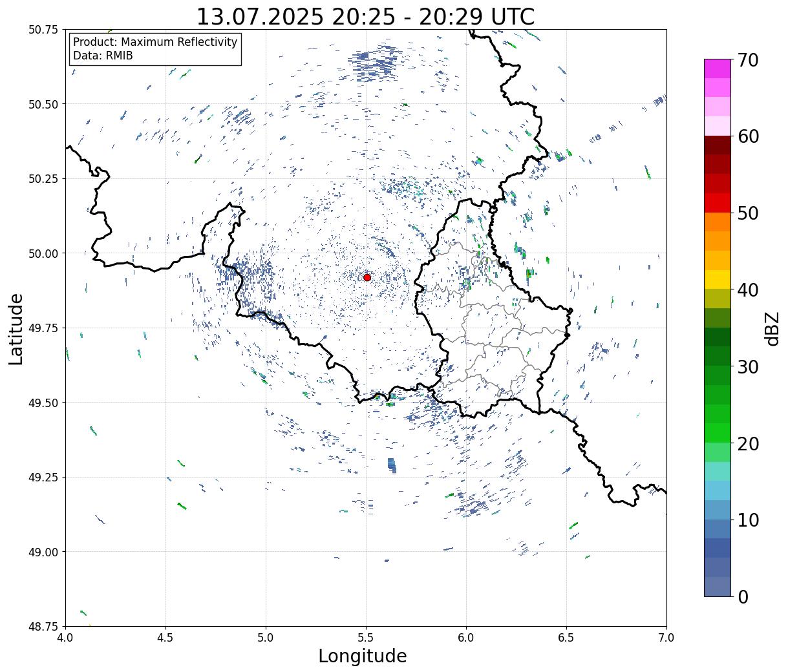The image size is (788, 672).
Task: Click the latitude tick label 50.00
Action: coord(43,253)
